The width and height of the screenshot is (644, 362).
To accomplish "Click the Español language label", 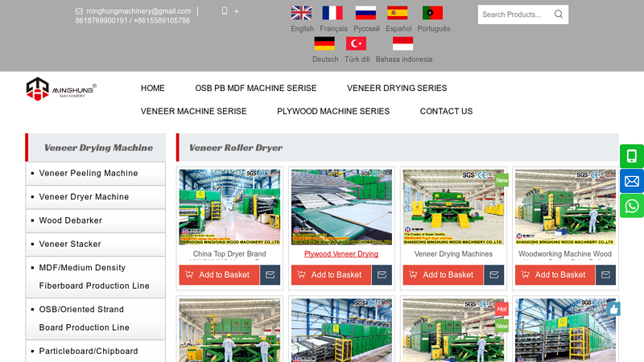I will [398, 29].
